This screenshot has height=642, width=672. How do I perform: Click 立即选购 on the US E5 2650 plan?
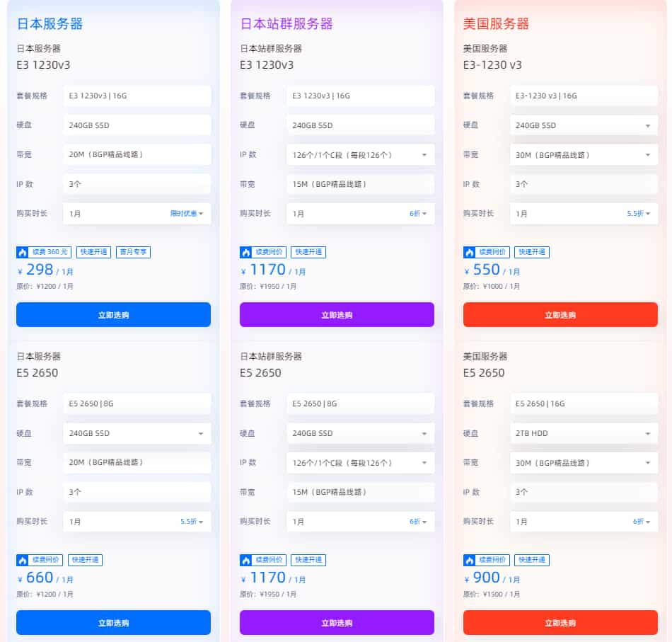560,622
